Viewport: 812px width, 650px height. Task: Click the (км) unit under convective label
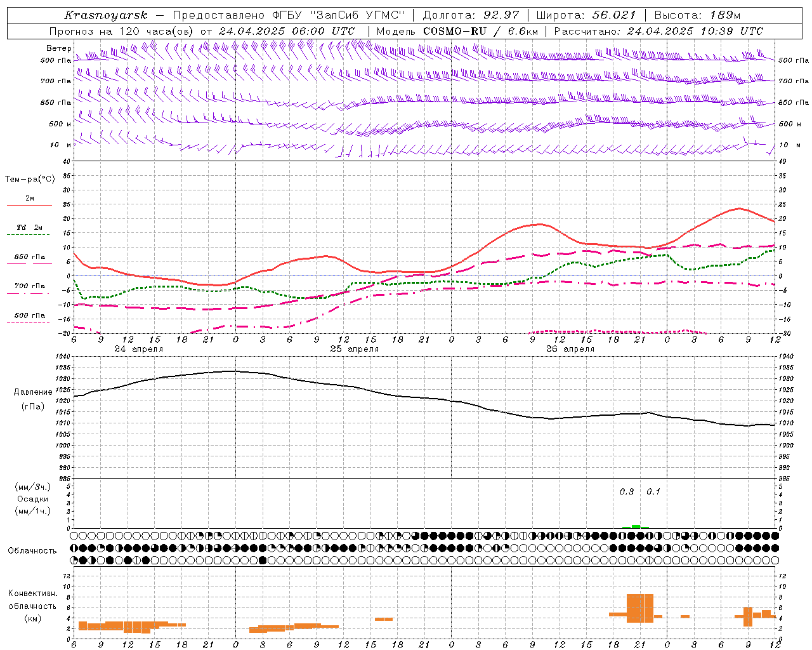point(33,618)
